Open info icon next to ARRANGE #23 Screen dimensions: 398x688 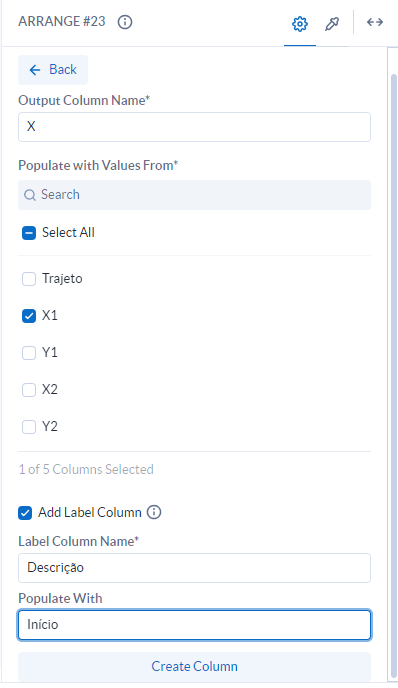point(125,22)
